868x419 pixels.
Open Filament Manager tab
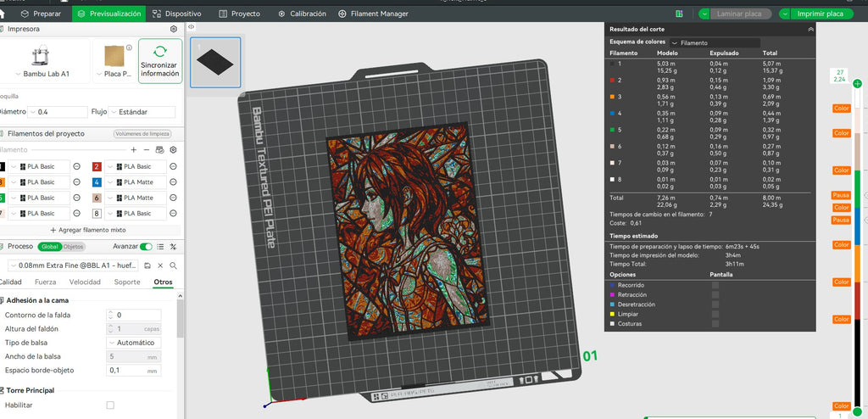pos(373,14)
